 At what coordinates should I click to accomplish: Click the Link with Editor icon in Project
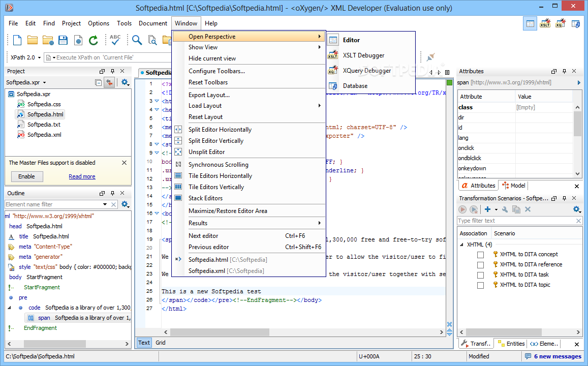pyautogui.click(x=109, y=82)
